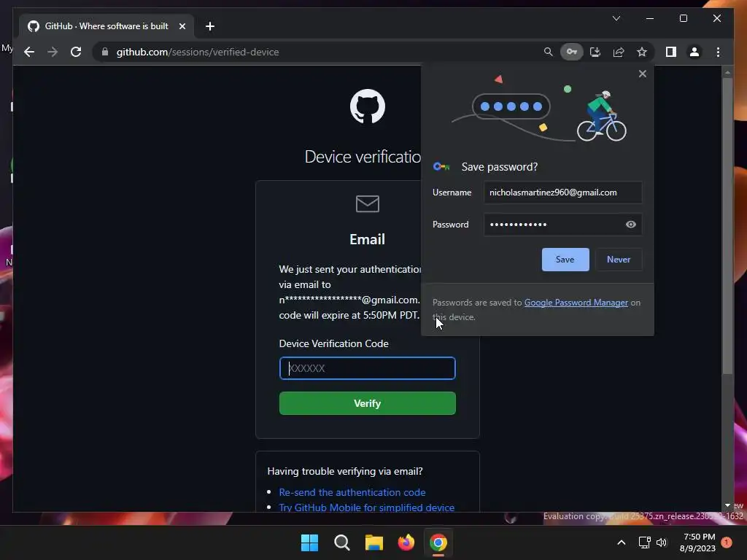Open File Explorer from taskbar

click(x=374, y=542)
